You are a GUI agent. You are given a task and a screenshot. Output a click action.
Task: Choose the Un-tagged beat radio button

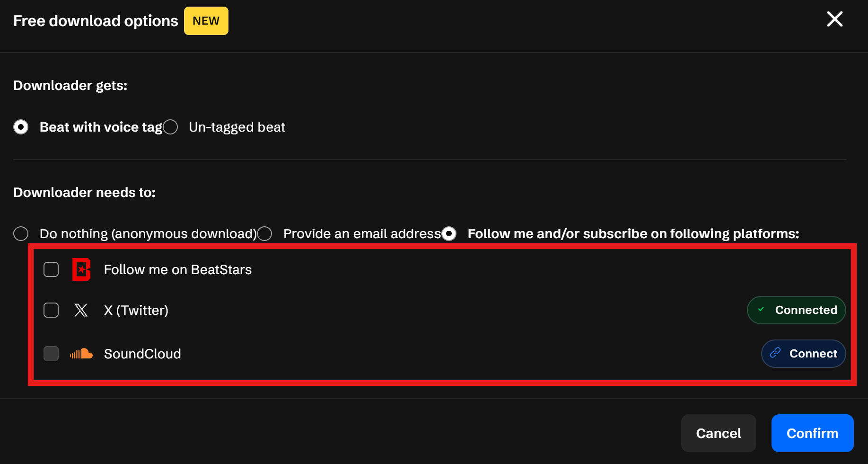pos(170,127)
